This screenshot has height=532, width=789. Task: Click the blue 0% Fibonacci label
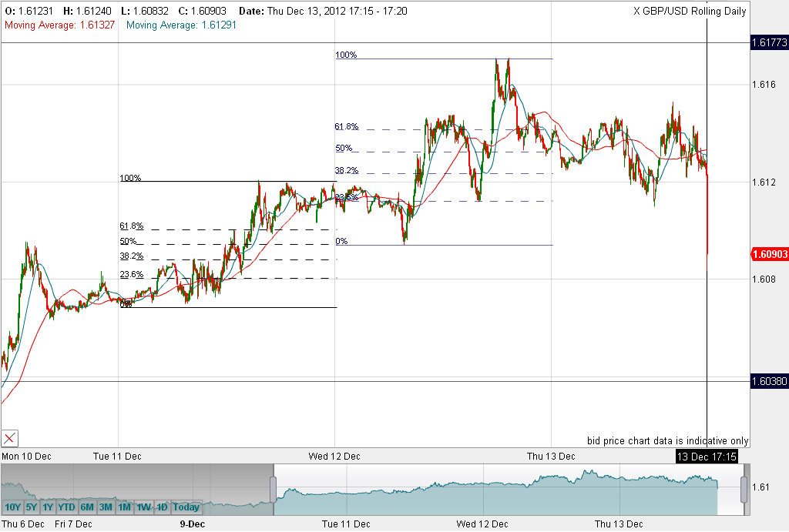pos(341,241)
